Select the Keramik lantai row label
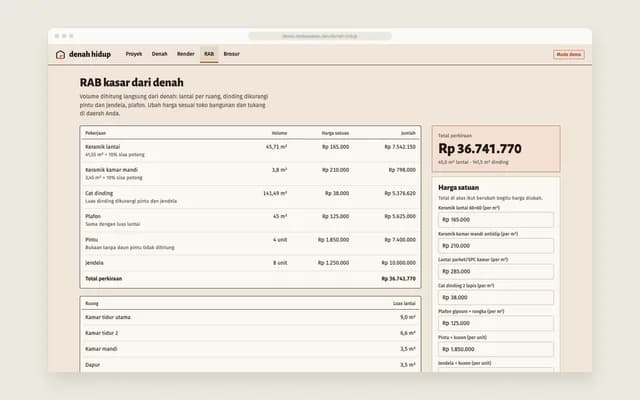Image resolution: width=640 pixels, height=400 pixels. (x=102, y=147)
